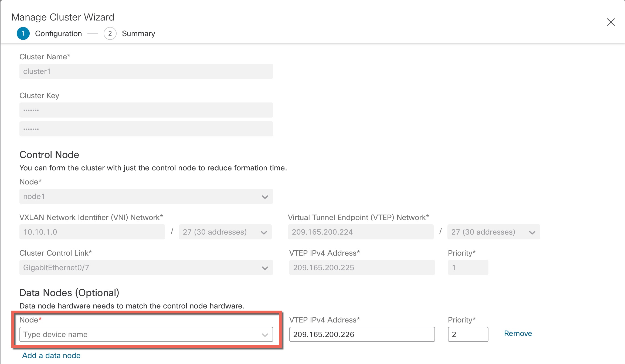Screen dimensions: 625x364
Task: Expand the Cluster Control Link dropdown
Action: 265,268
